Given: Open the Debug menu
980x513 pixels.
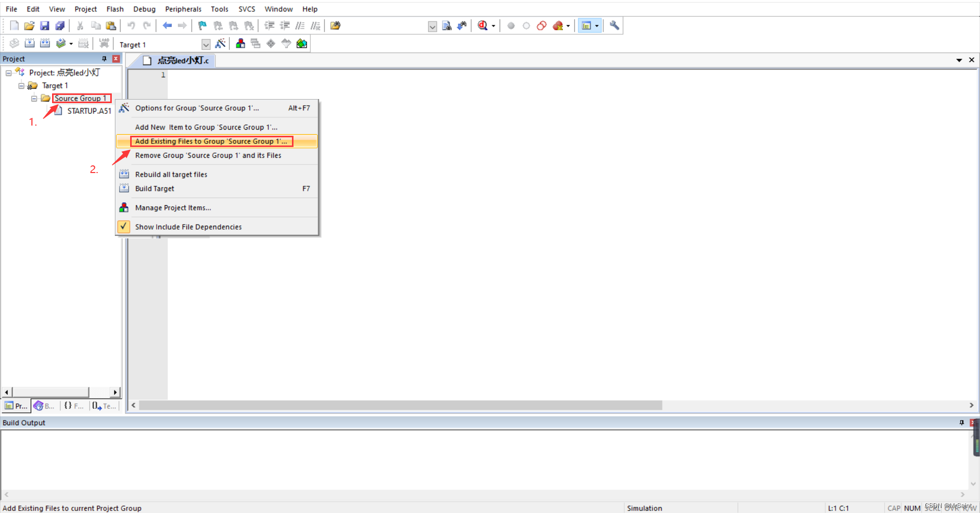Looking at the screenshot, I should 144,9.
